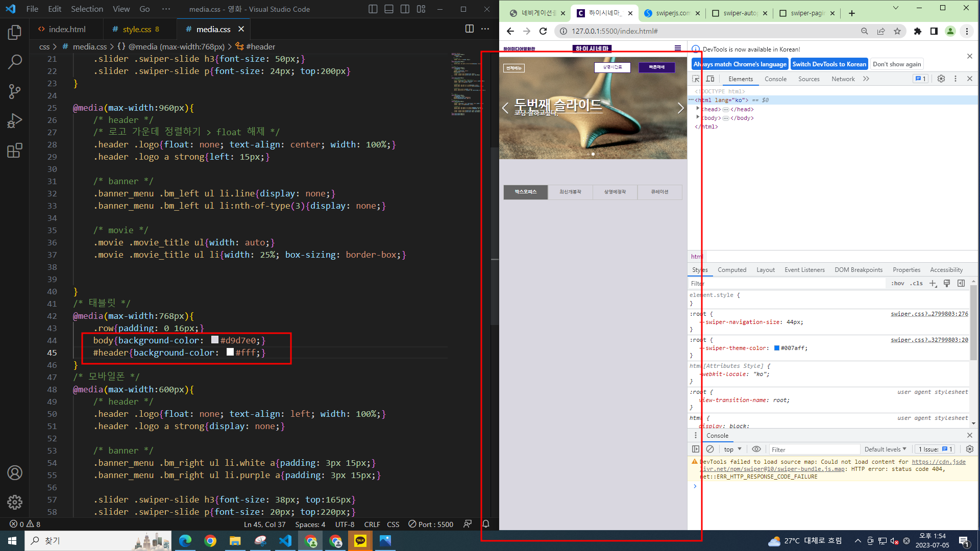Open Run and Debug view
This screenshot has width=980, height=551.
pyautogui.click(x=15, y=121)
